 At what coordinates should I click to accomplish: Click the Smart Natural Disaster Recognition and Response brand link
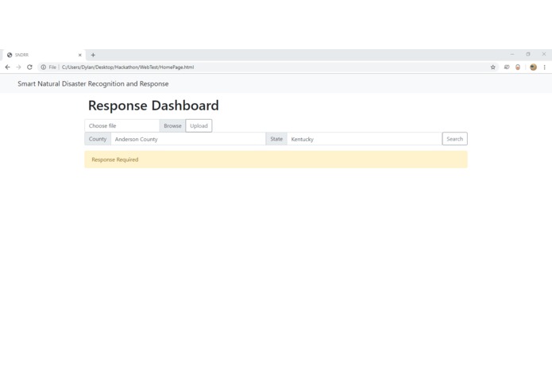(x=93, y=83)
